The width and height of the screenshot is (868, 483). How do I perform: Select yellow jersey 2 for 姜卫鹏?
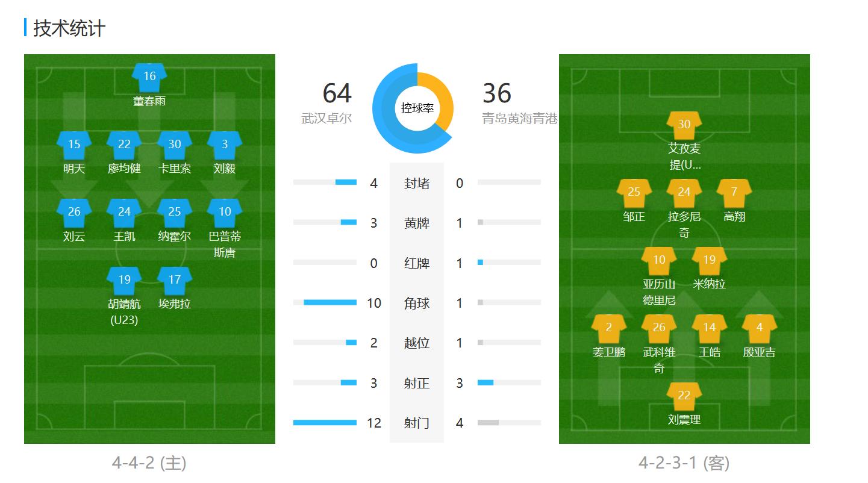[x=609, y=328]
